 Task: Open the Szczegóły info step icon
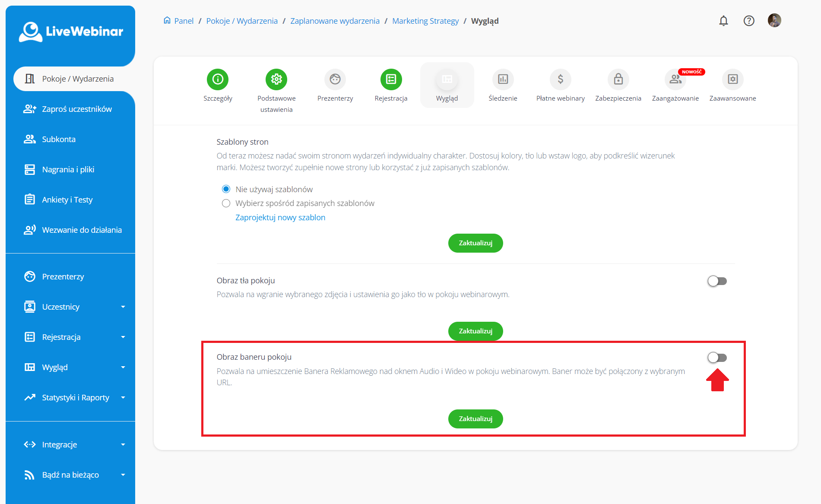218,79
